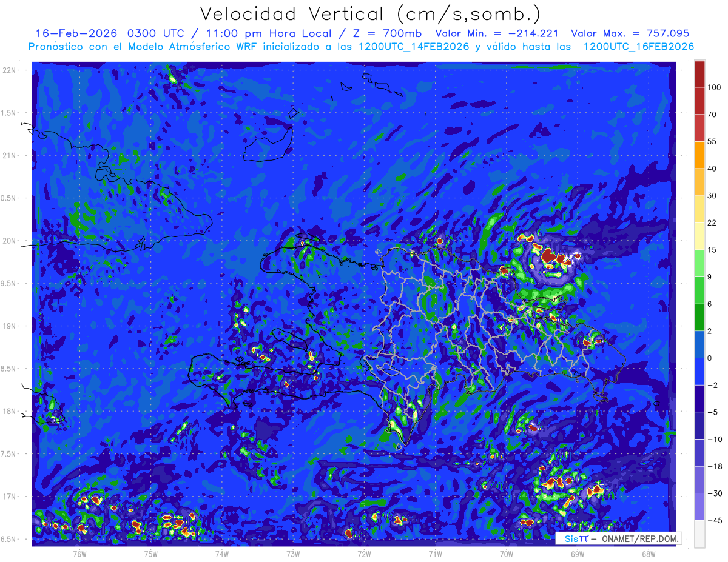Click the 'Valor Min. = -214.221' value
The image size is (728, 562).
[497, 34]
